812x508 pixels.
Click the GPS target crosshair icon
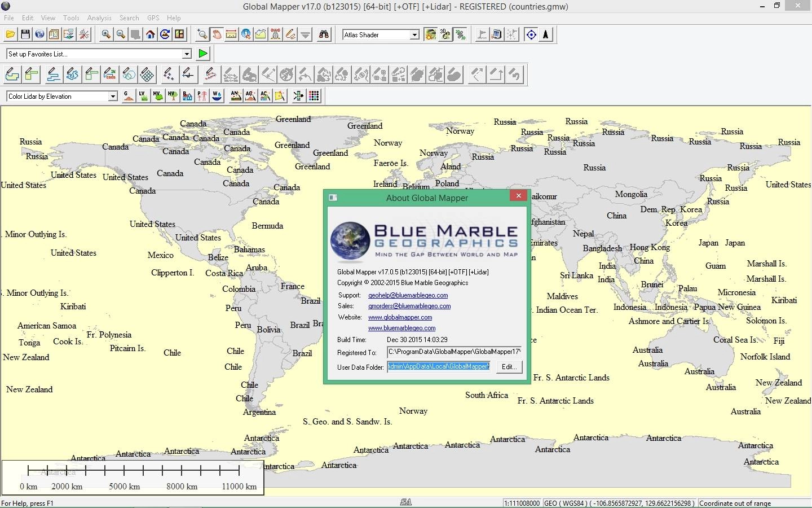531,34
